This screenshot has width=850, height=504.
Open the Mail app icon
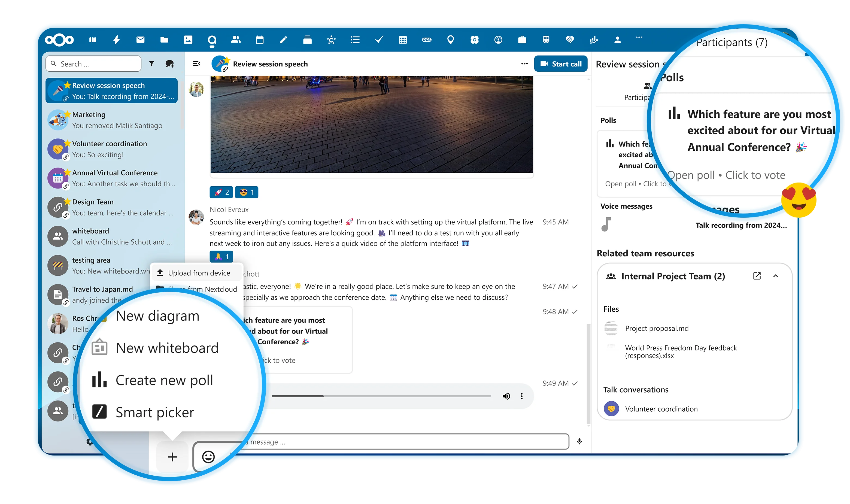click(x=140, y=40)
